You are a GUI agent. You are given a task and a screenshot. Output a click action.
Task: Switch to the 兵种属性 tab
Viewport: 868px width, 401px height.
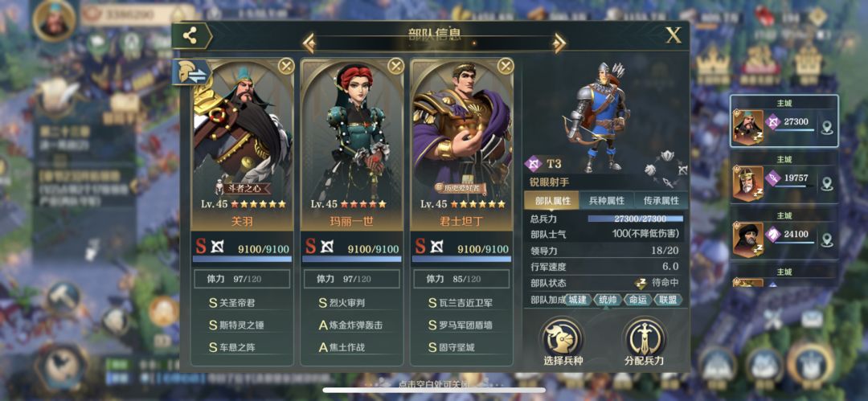pyautogui.click(x=606, y=201)
